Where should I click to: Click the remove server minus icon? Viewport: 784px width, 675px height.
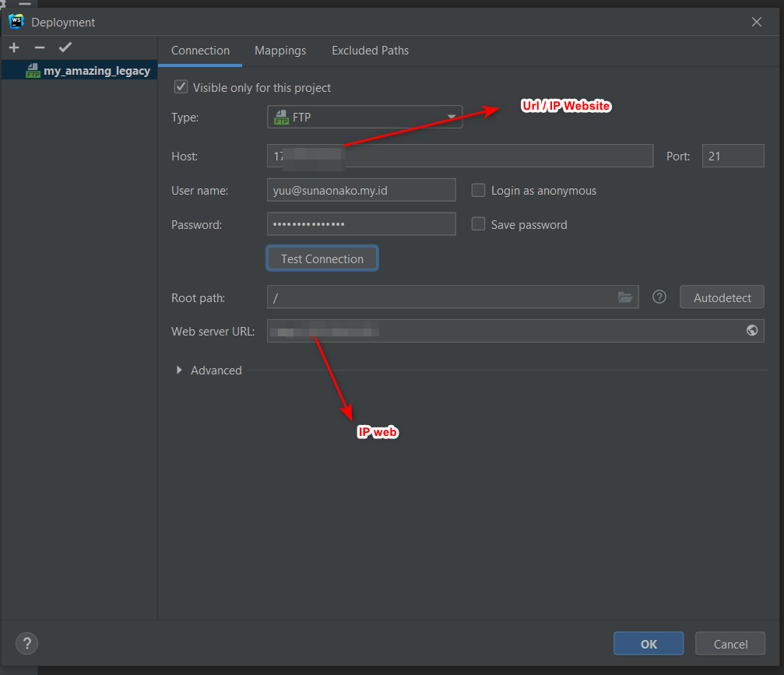(x=40, y=47)
